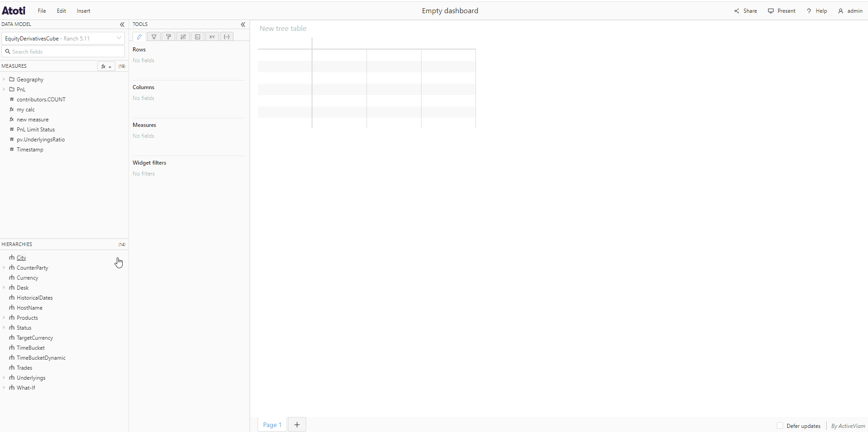Expand the Desk hierarchy
Viewport: 868px width, 432px height.
(4, 287)
